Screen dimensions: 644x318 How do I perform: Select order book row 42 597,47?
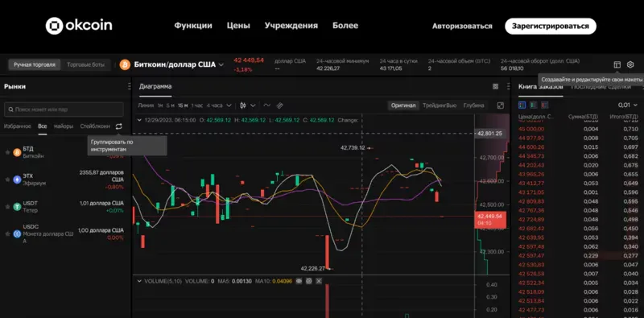(x=579, y=255)
